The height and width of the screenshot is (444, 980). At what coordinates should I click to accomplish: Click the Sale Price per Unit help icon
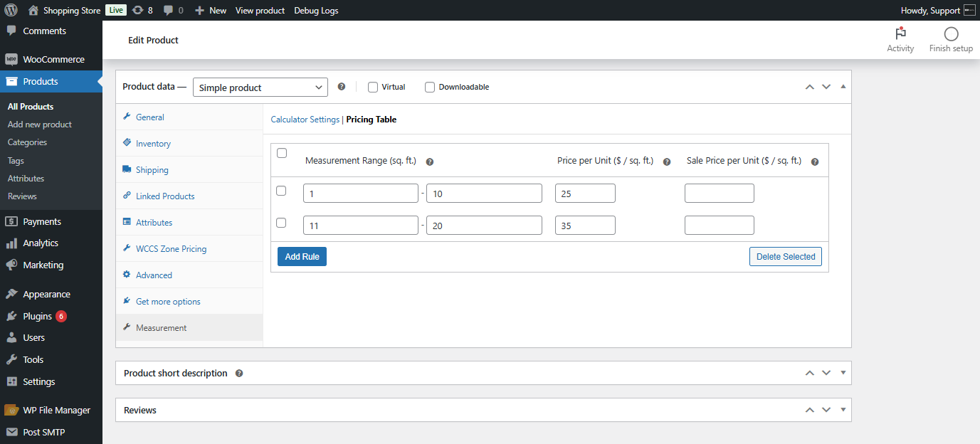(815, 162)
